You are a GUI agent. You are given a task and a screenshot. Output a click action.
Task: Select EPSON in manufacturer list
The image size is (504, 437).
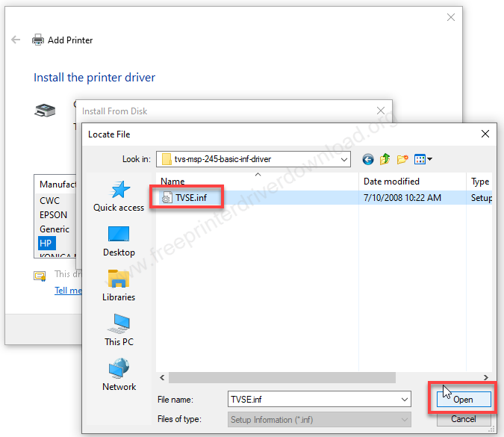pos(54,215)
